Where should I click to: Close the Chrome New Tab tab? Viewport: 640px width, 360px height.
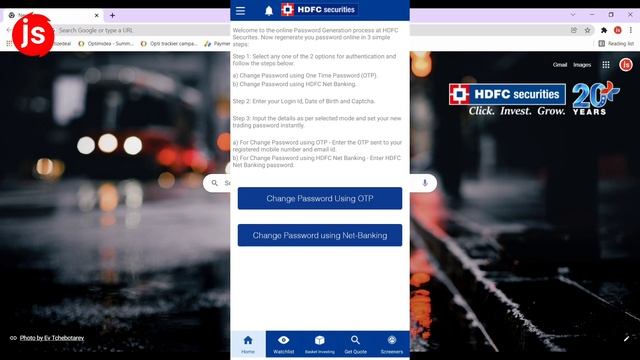point(97,16)
